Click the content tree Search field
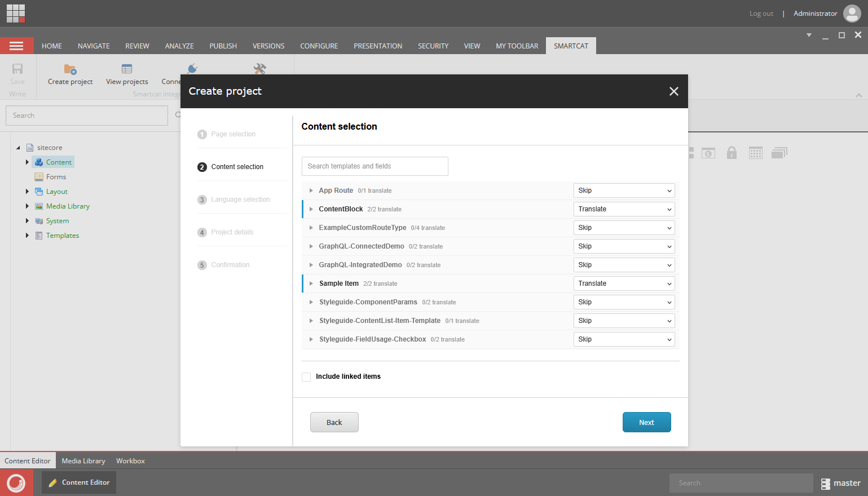Image resolution: width=868 pixels, height=496 pixels. 87,116
